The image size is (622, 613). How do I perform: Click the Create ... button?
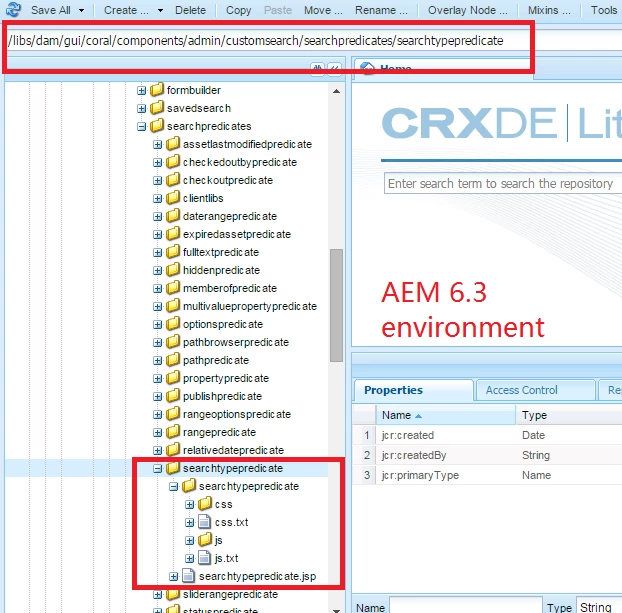[x=126, y=10]
